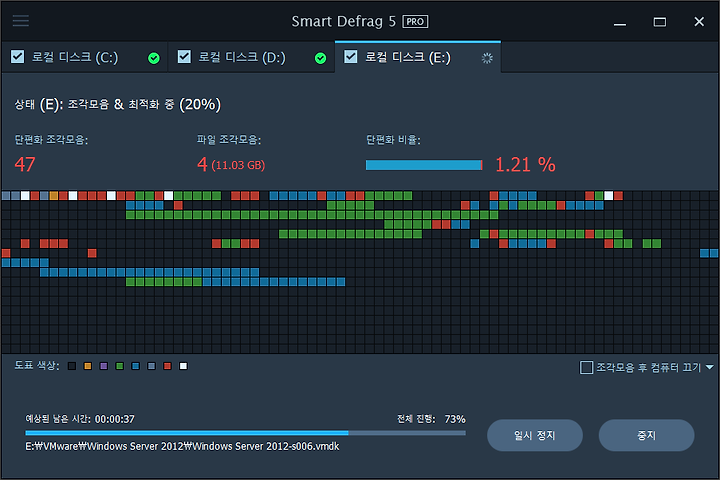The image size is (720, 480).
Task: Click the overall progress bar
Action: [x=246, y=433]
